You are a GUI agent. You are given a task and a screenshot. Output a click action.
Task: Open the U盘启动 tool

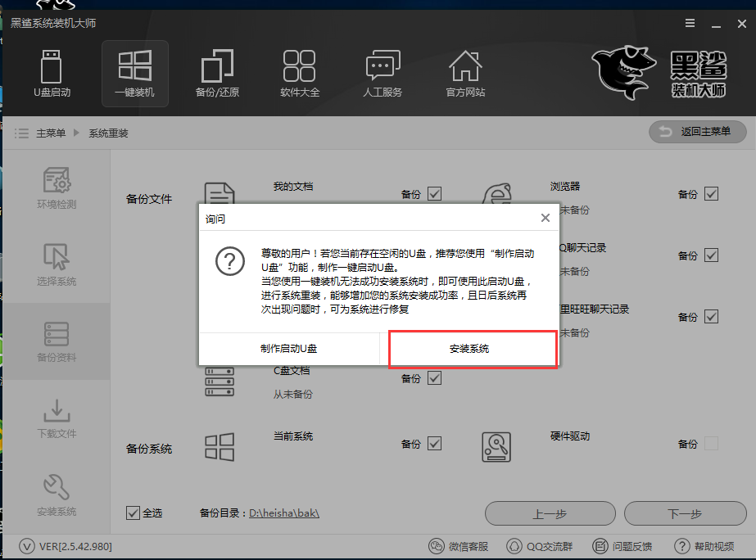point(52,73)
